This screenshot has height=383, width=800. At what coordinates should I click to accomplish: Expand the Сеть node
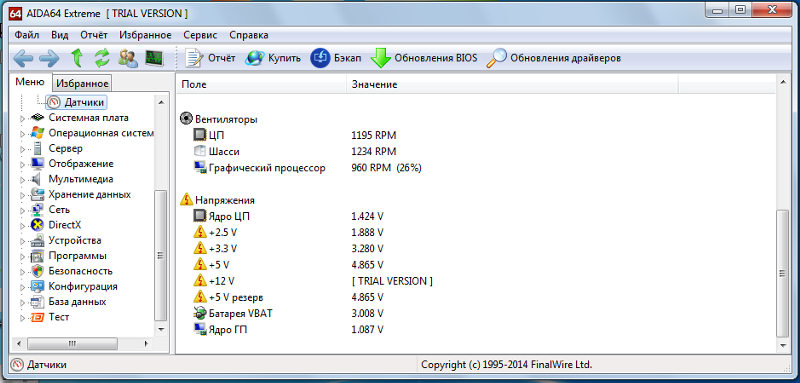pyautogui.click(x=22, y=210)
